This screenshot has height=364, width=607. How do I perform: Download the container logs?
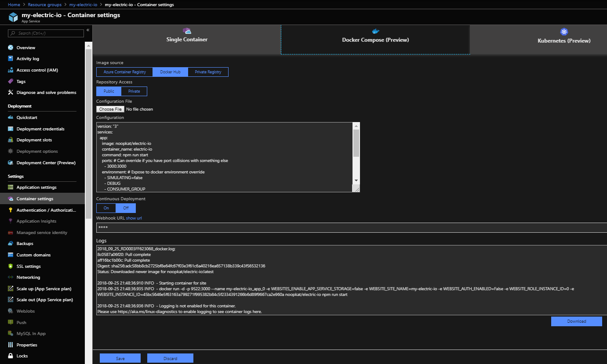click(x=576, y=321)
